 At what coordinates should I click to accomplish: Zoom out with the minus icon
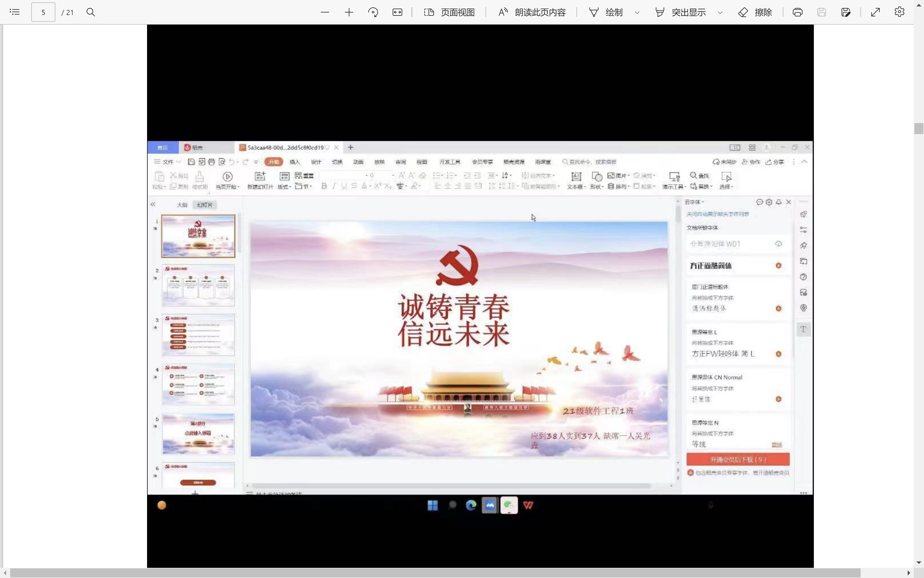pos(325,12)
